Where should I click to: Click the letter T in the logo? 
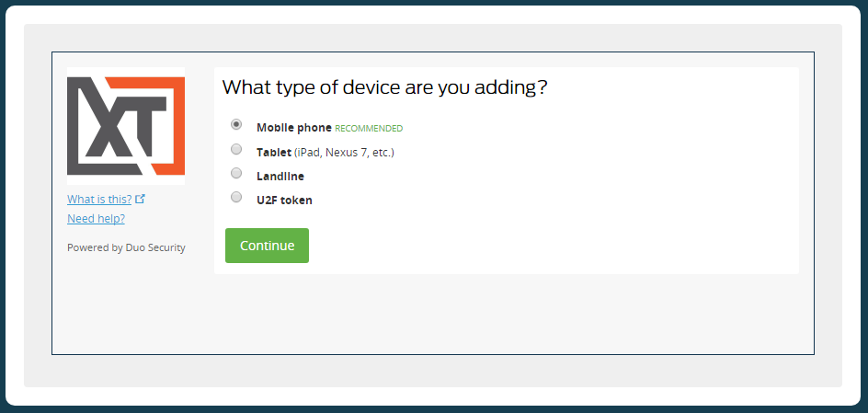(x=147, y=124)
